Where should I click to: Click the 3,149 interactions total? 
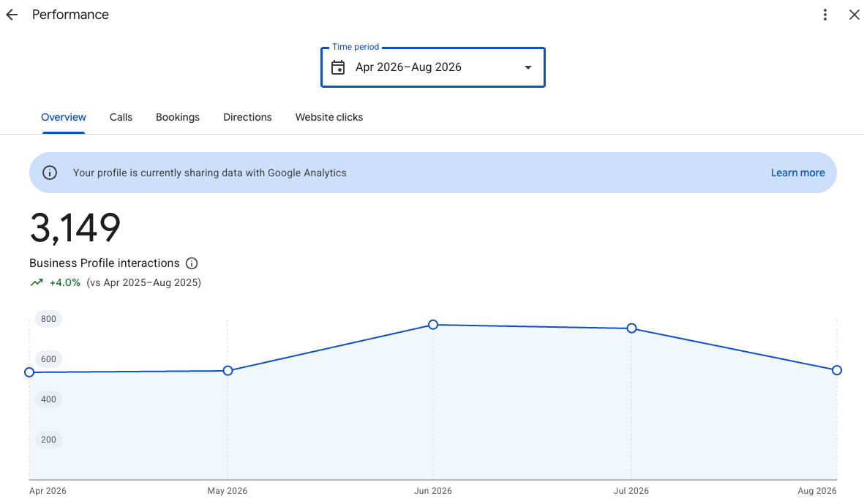[75, 227]
